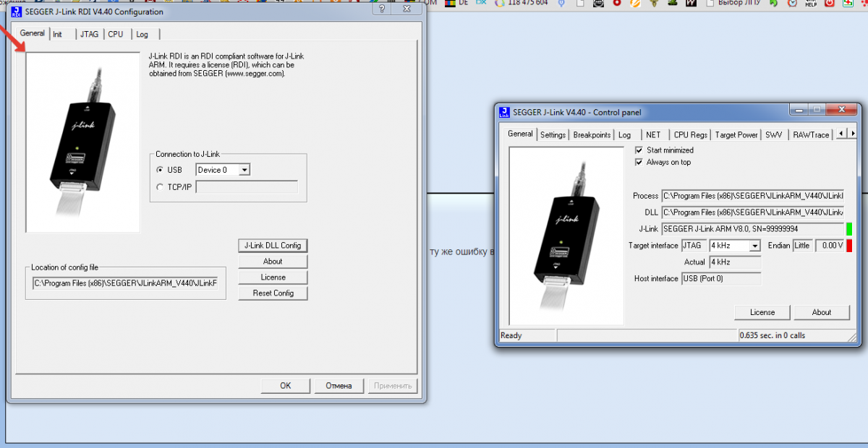Click About in RDI Configuration window

273,262
